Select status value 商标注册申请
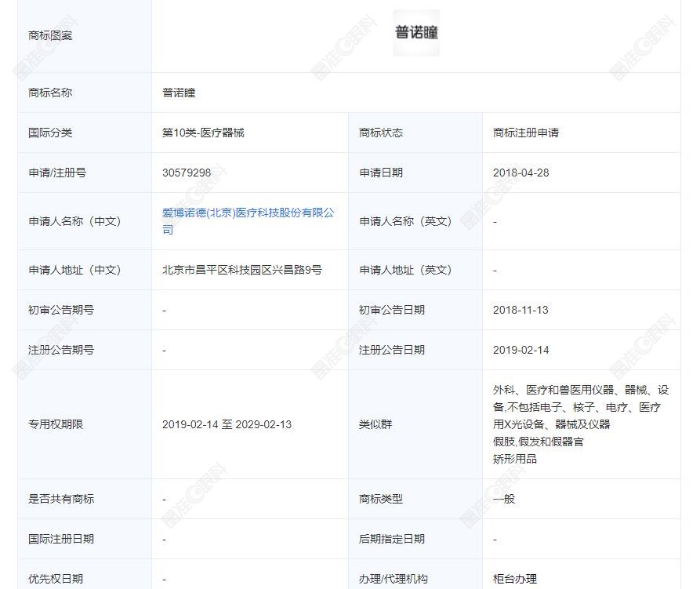Viewport: 700px width, 589px height. click(526, 133)
